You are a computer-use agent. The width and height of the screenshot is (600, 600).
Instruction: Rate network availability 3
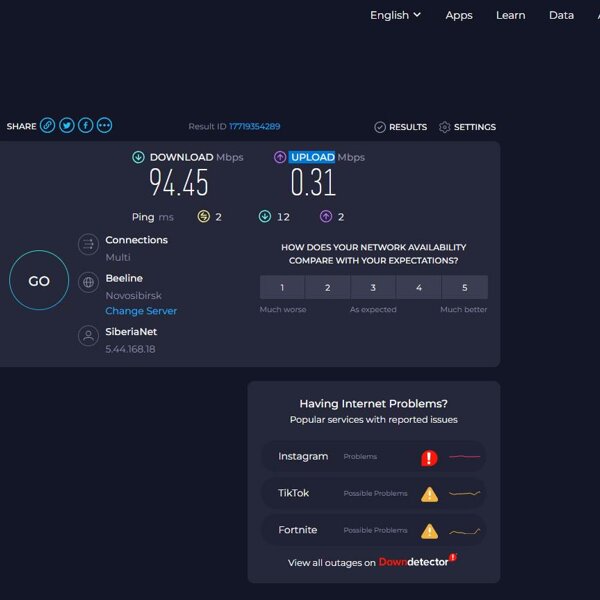point(373,287)
